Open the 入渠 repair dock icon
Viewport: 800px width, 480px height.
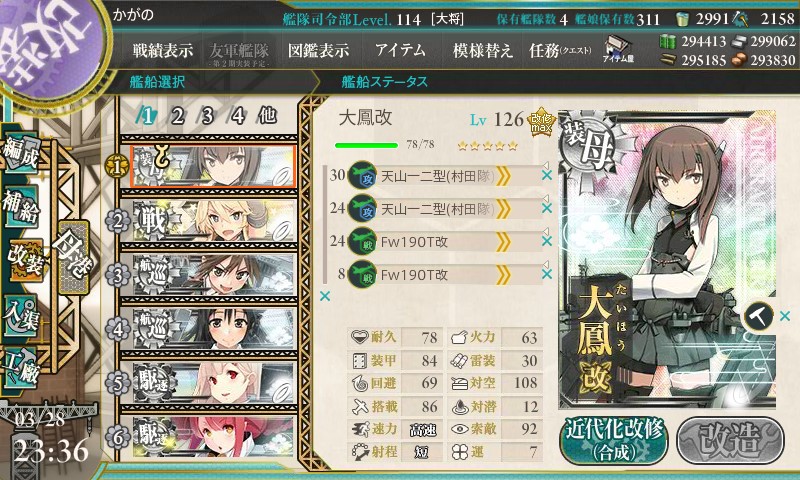click(21, 315)
